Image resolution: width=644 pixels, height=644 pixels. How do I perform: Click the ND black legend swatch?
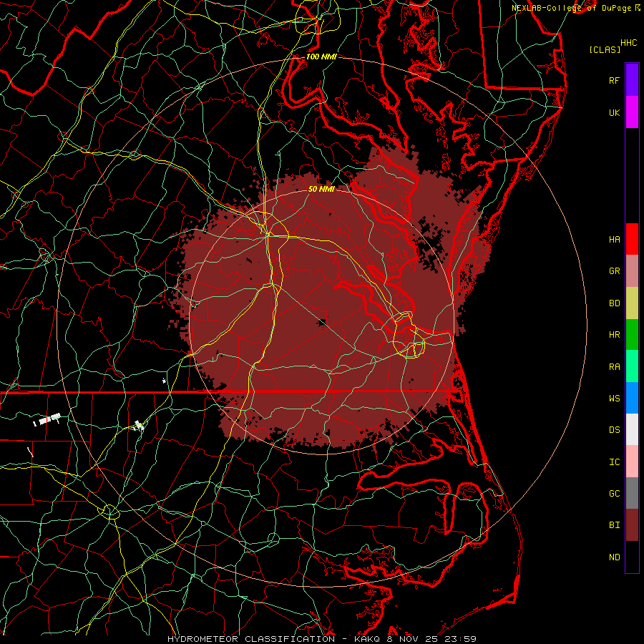pos(632,557)
